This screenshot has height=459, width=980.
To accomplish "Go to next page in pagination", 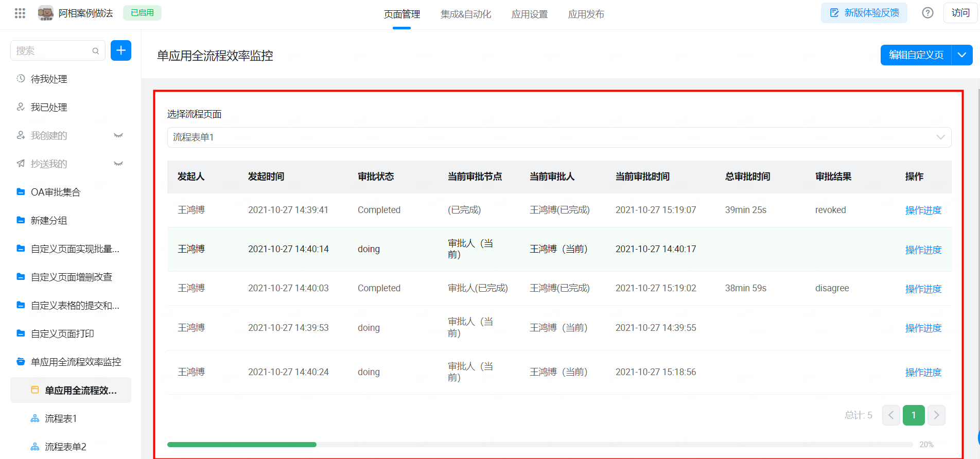I will [x=936, y=415].
